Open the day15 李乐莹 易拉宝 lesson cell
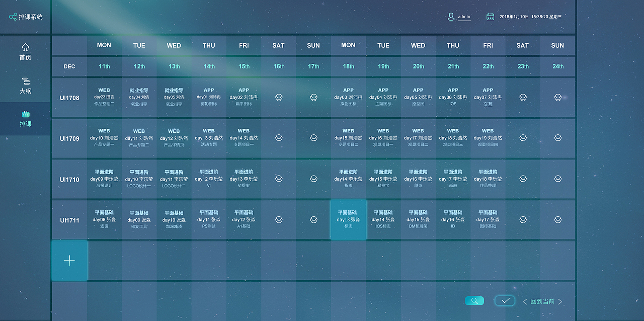The image size is (644, 321). pos(383,179)
